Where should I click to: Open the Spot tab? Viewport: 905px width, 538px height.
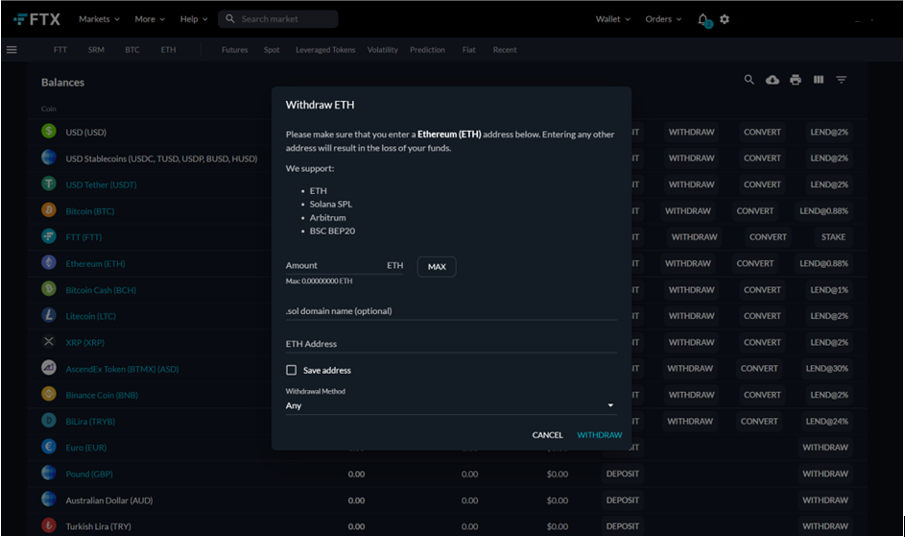[272, 50]
